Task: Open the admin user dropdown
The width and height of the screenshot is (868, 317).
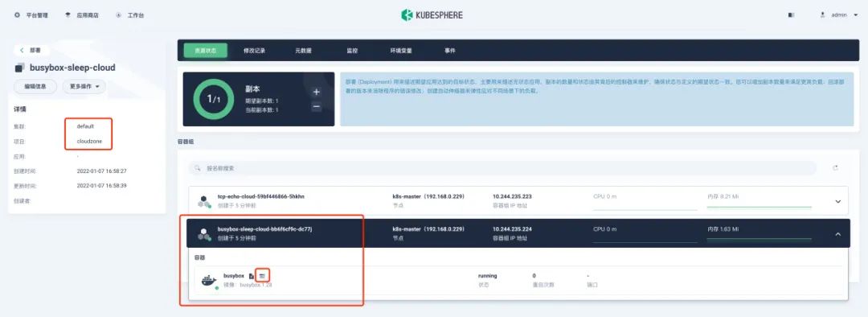Action: tap(838, 15)
